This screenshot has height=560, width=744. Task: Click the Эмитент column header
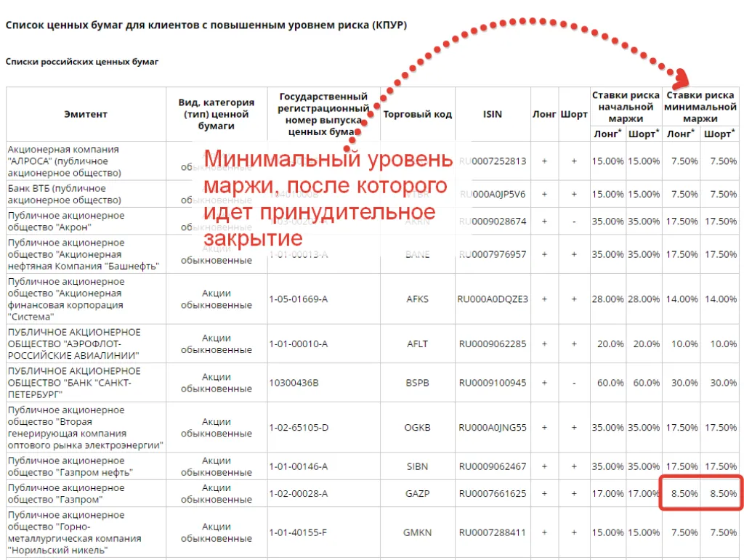click(85, 114)
